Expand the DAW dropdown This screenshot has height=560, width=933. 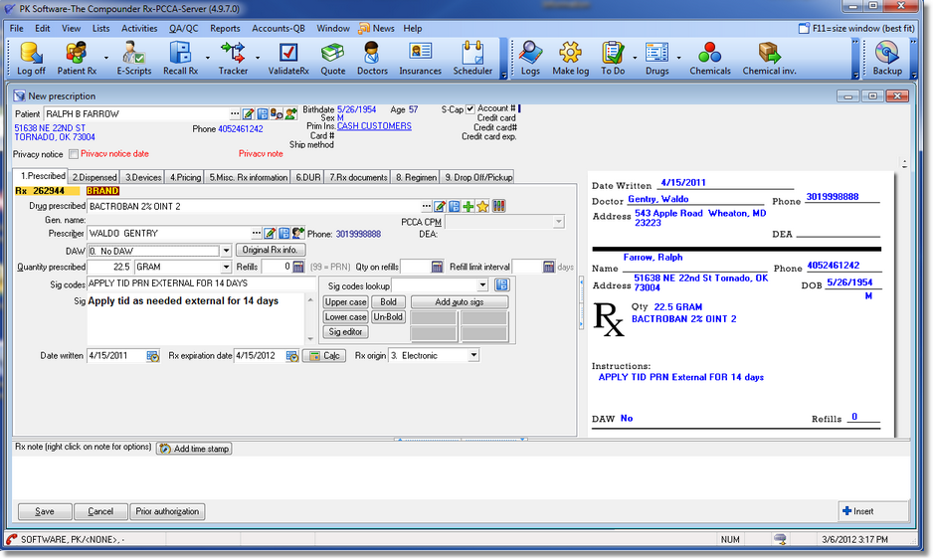point(226,251)
